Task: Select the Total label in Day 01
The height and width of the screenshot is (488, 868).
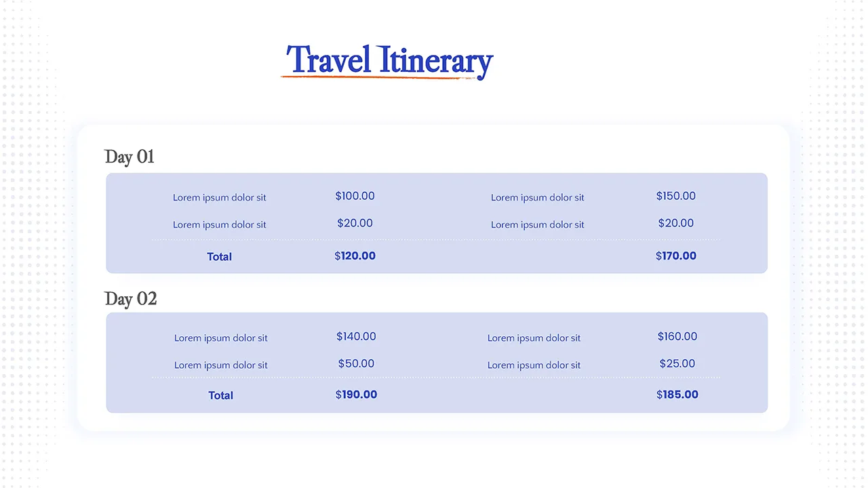Action: [219, 257]
